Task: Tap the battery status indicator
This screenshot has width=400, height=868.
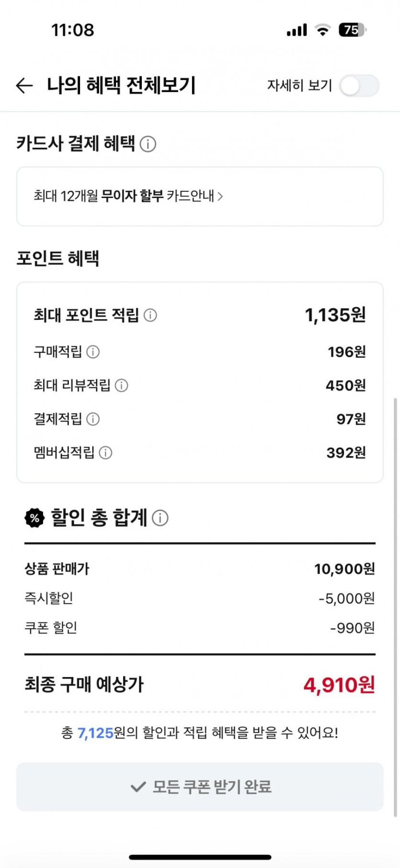Action: (352, 30)
